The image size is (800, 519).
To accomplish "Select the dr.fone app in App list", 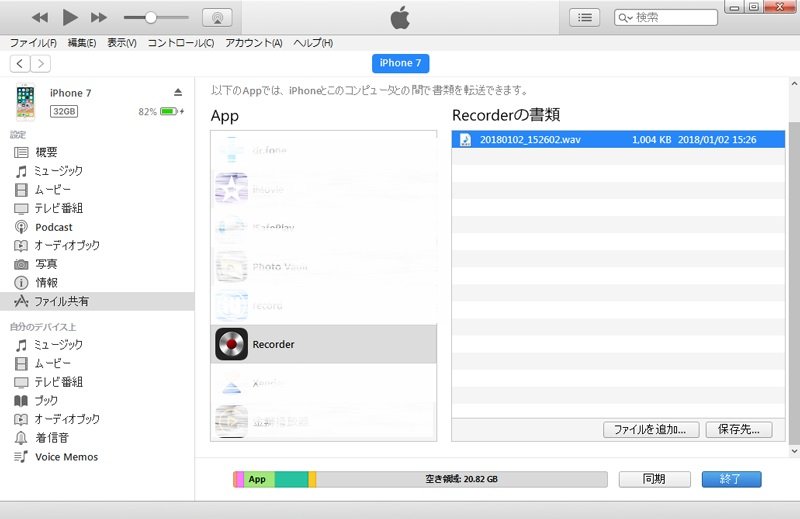I will point(323,150).
